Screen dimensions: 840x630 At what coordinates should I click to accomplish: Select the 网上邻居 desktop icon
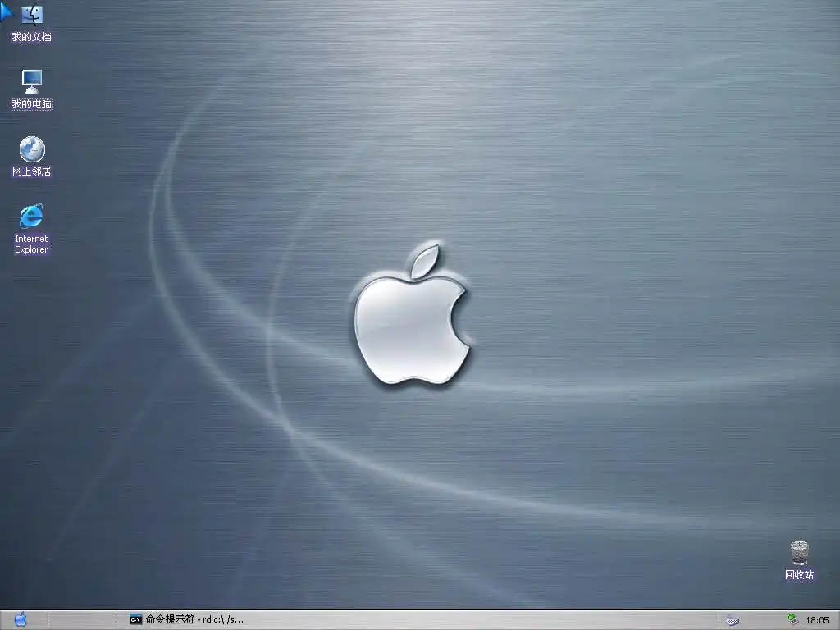[x=32, y=156]
